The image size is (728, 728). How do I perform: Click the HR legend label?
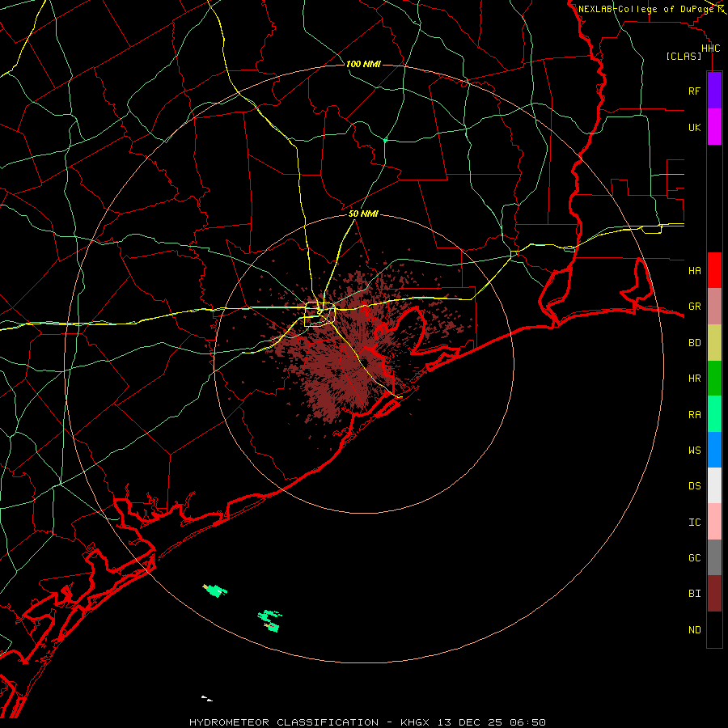[x=694, y=379]
